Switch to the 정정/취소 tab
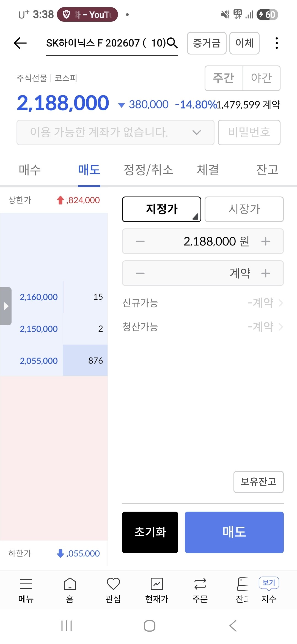Screen dimensions: 297x644 coord(148,170)
